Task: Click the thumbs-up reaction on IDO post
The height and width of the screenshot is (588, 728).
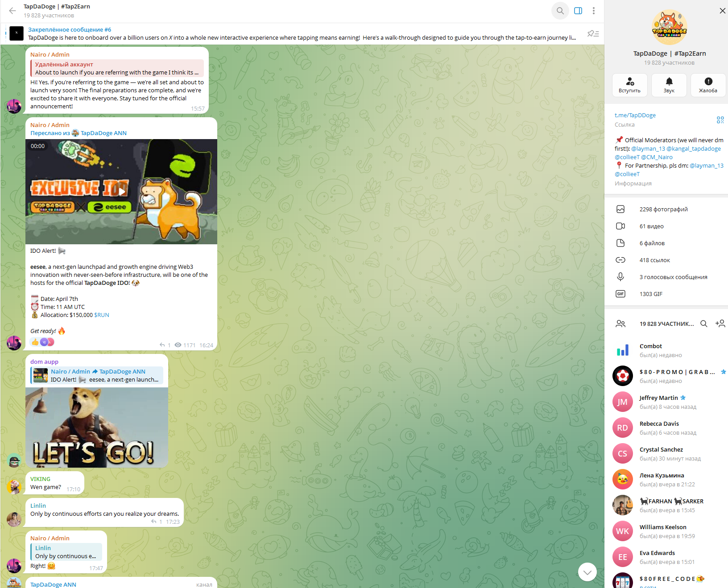Action: click(35, 342)
